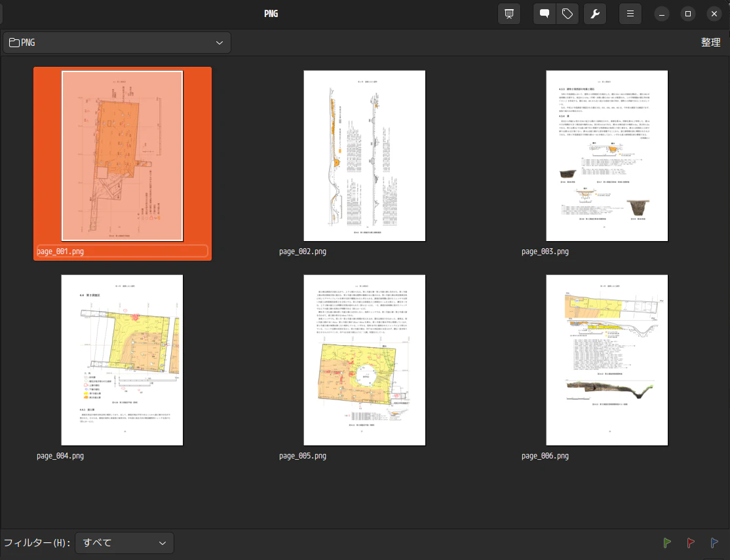The height and width of the screenshot is (560, 730).
Task: Click the page_002.png file name
Action: pos(303,252)
